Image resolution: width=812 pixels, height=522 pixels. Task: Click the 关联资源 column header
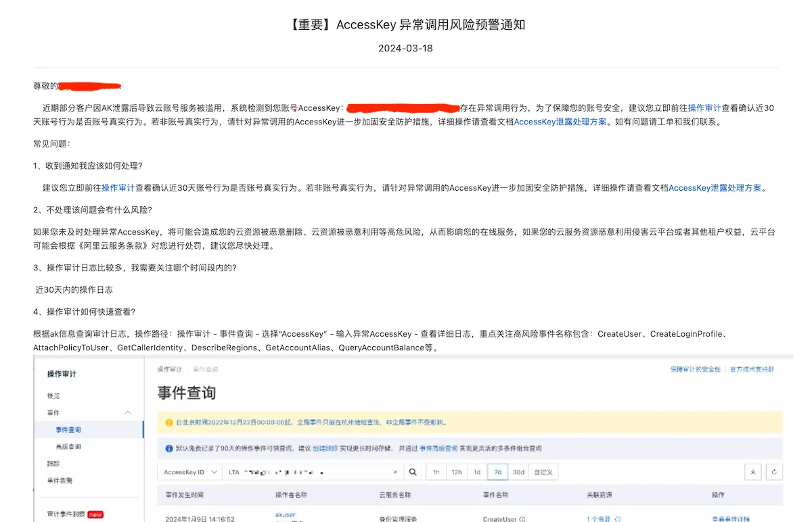(600, 495)
